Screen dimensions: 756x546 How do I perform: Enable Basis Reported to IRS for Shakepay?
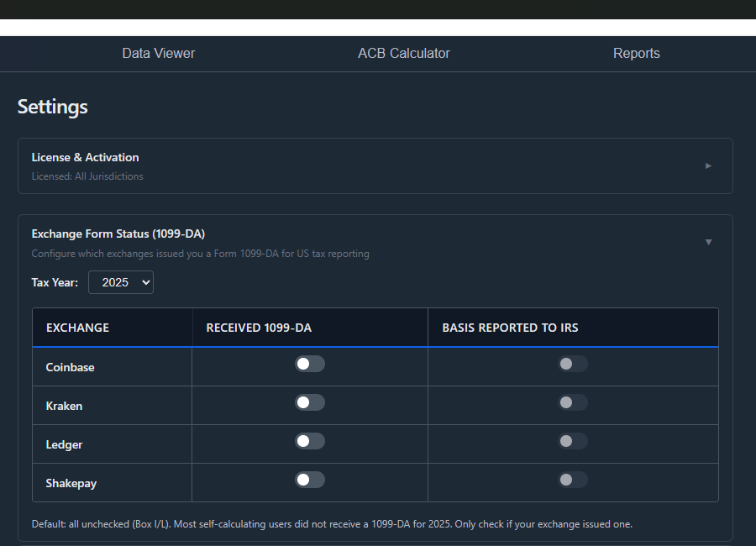[572, 479]
